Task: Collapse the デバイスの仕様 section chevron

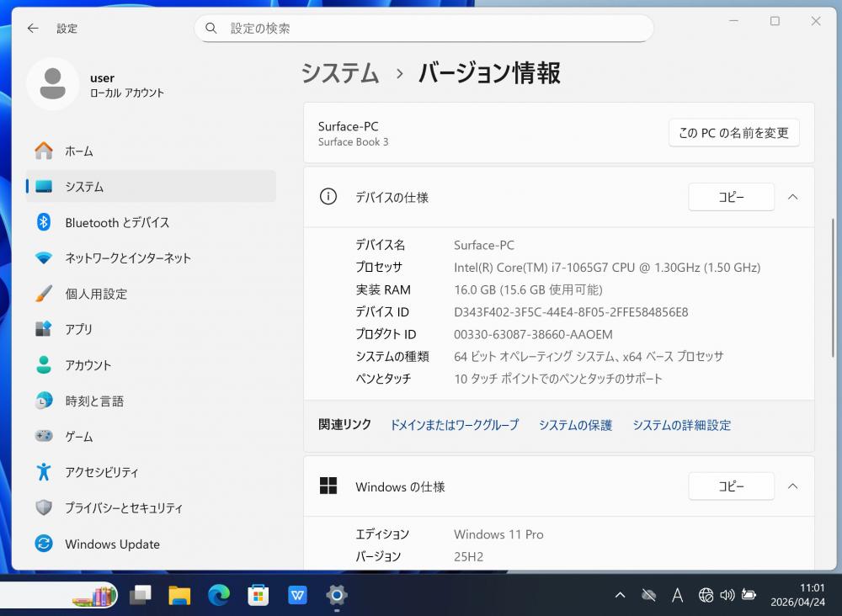Action: click(792, 197)
